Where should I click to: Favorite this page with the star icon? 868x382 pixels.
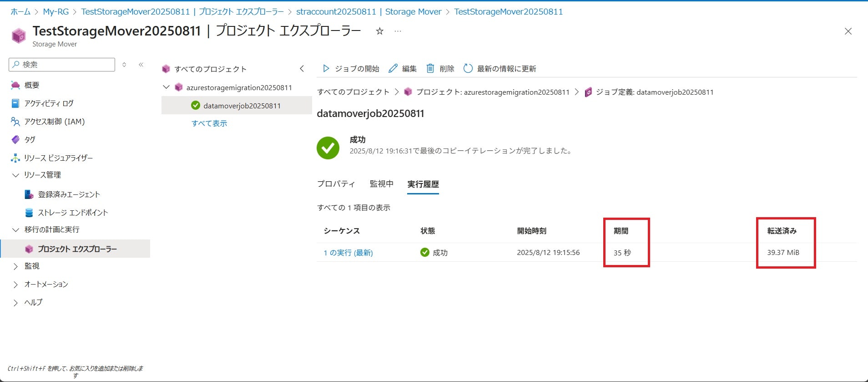[379, 31]
